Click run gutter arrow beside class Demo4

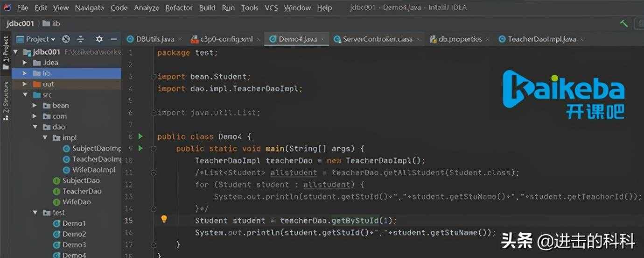tap(140, 136)
